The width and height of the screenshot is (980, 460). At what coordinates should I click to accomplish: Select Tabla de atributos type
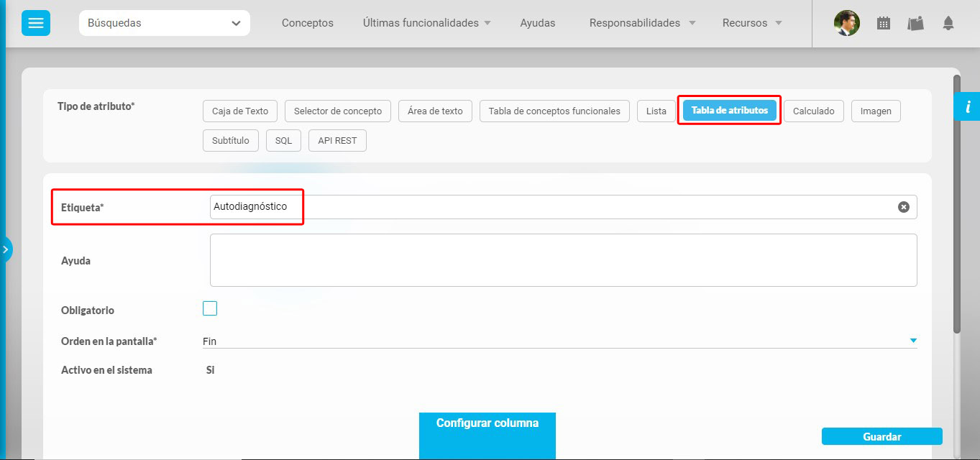pos(730,111)
